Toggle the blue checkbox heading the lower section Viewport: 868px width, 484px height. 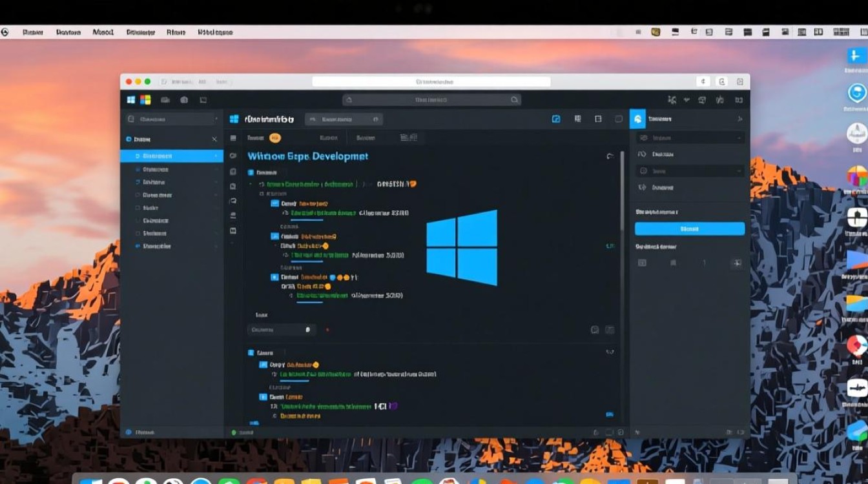pos(251,353)
